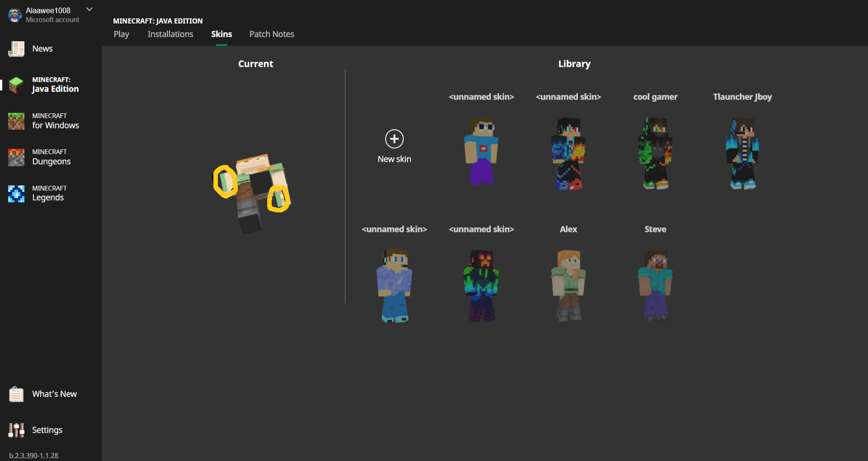Click the Alaawee1008 account avatar
Screen dimensions: 868x461
point(15,15)
